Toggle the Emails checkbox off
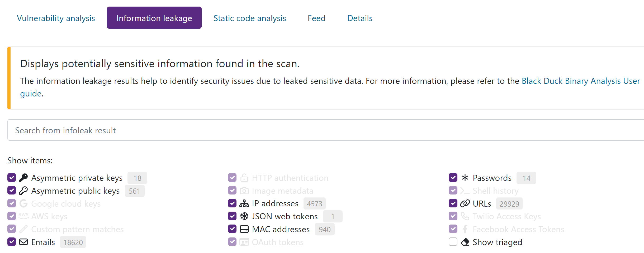 [12, 242]
